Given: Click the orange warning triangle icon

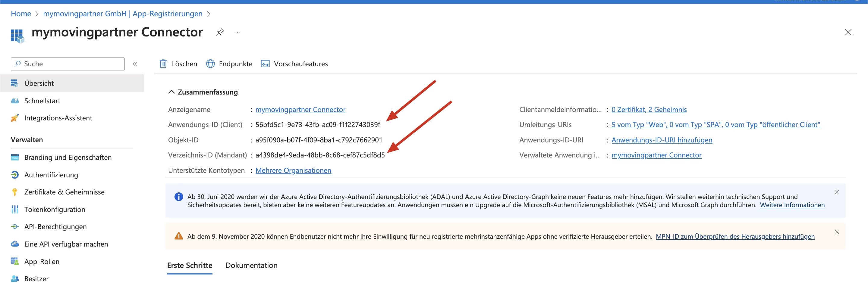Looking at the screenshot, I should 179,236.
